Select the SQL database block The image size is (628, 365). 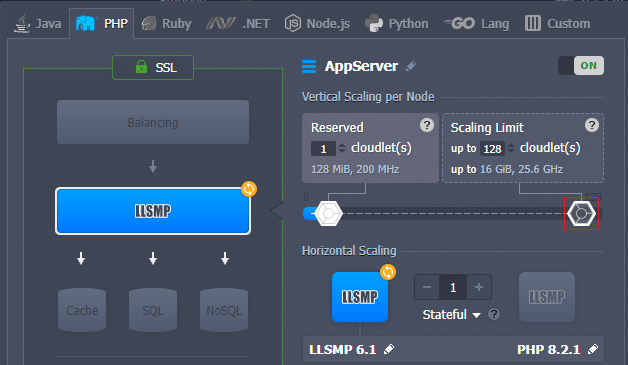point(153,310)
